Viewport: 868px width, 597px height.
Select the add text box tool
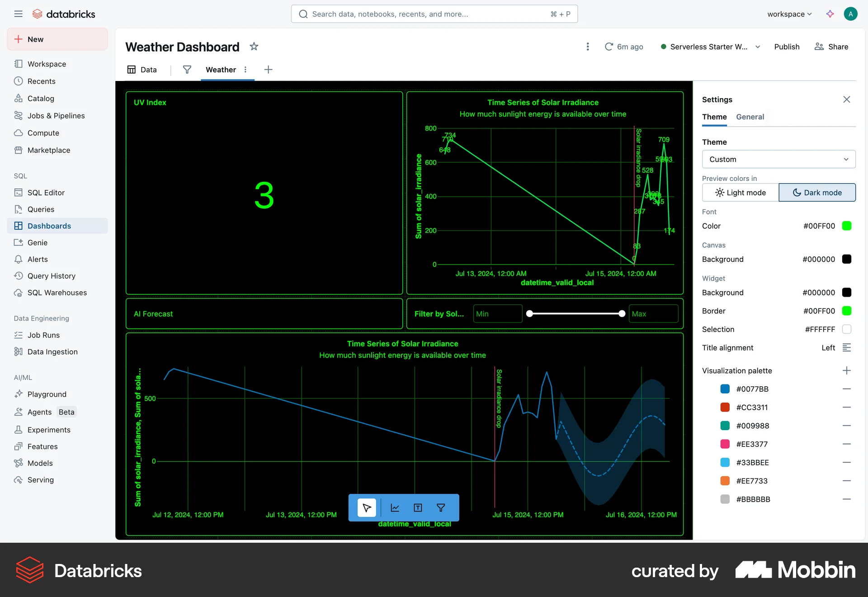[418, 507]
